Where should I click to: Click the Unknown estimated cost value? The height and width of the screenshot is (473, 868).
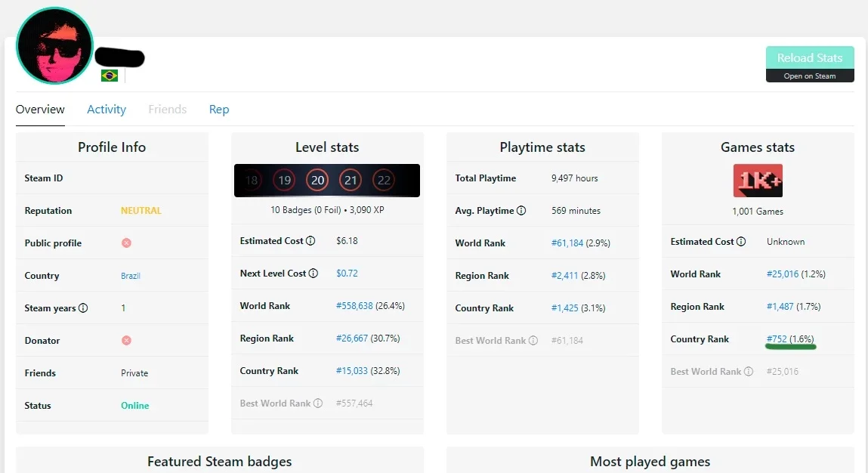click(x=786, y=242)
